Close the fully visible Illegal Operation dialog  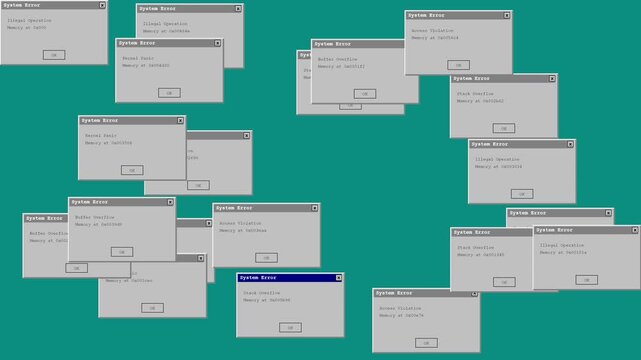pos(570,144)
